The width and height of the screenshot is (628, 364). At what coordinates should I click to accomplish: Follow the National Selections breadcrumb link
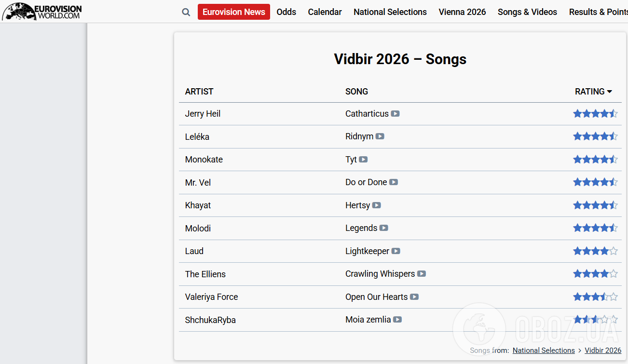coord(544,351)
